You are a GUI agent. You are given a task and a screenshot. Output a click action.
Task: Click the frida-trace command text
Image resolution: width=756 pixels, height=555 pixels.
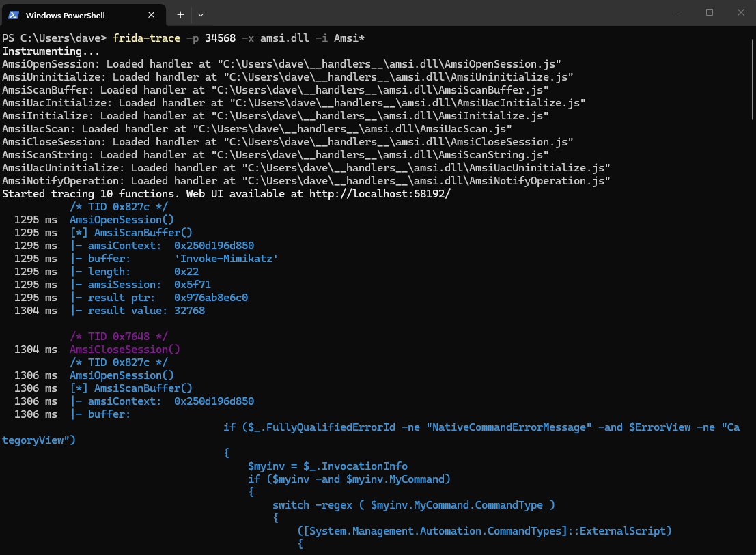pyautogui.click(x=146, y=38)
